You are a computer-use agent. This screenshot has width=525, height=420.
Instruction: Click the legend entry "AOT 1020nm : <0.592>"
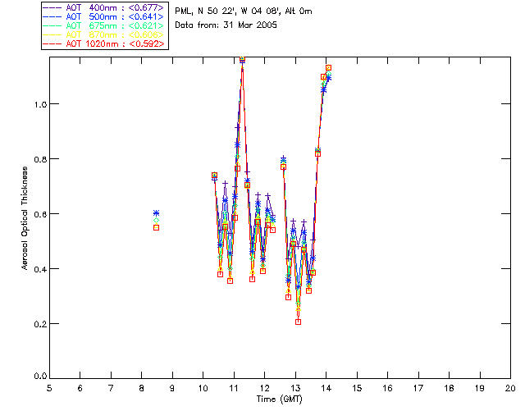point(104,43)
